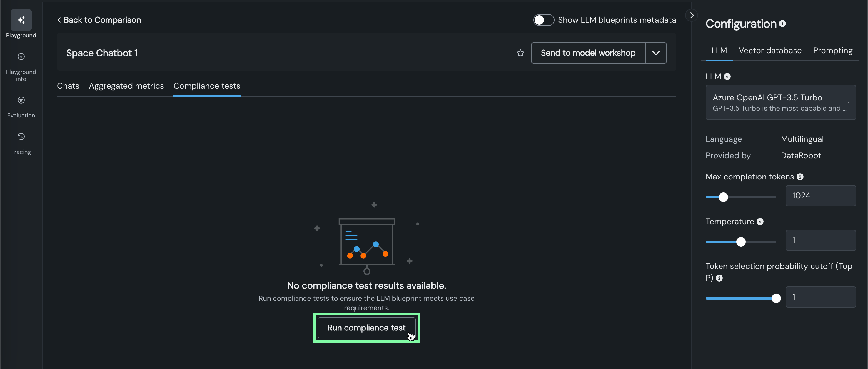Viewport: 868px width, 369px height.
Task: Open the Playground sidebar icon
Action: point(21,20)
